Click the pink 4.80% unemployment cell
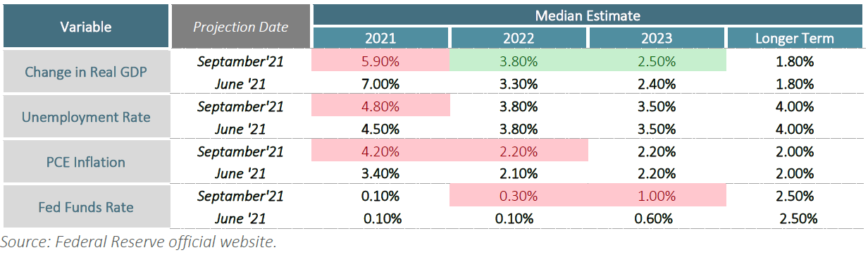 [x=380, y=106]
